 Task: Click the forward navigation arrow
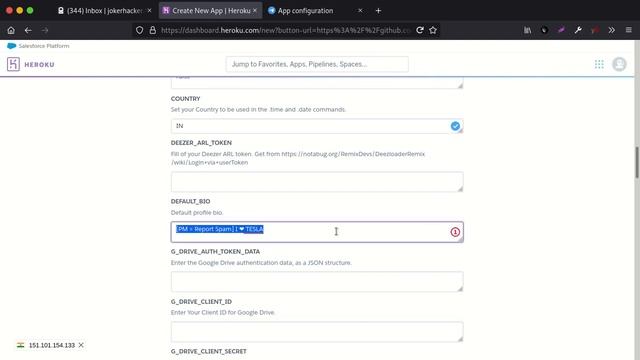(45, 30)
